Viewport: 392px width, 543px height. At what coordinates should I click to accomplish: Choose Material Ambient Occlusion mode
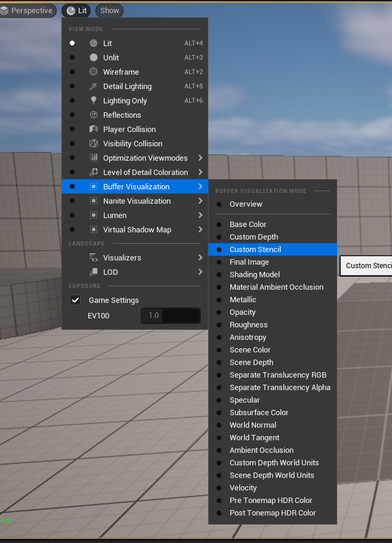pos(273,287)
